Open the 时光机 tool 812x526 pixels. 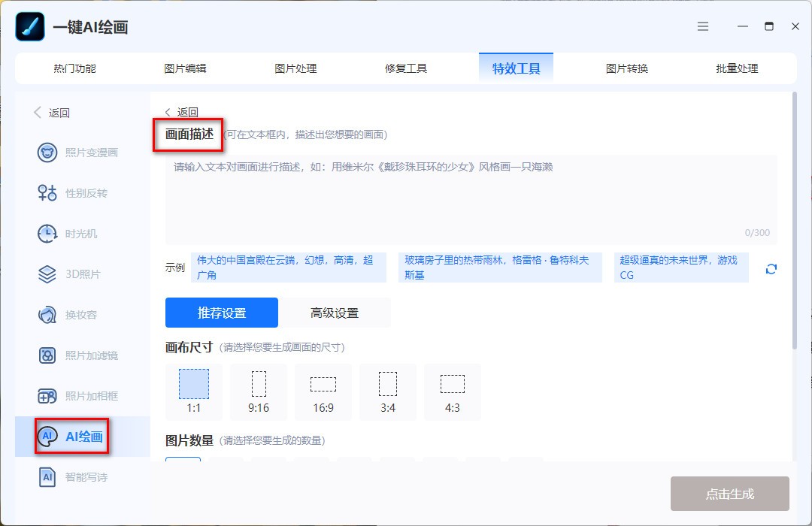click(x=79, y=234)
